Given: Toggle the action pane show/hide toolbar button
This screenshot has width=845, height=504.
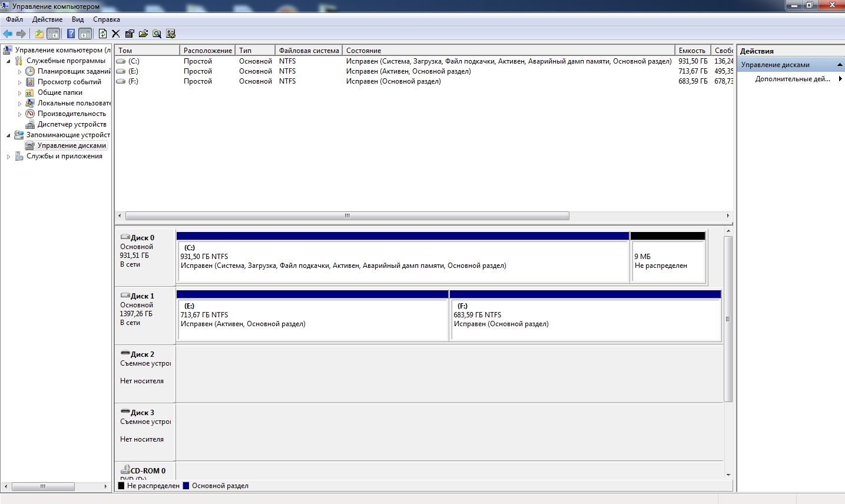Looking at the screenshot, I should pos(85,34).
